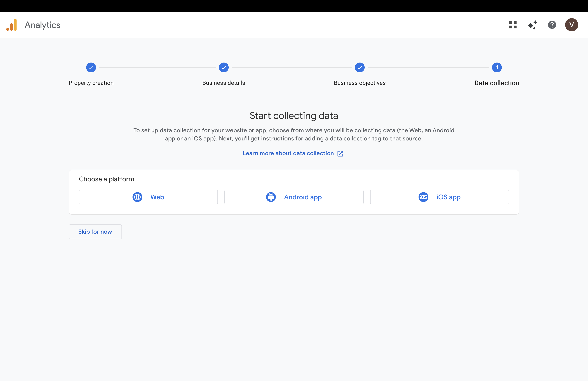Click the external link icon beside Learn more
588x381 pixels.
click(340, 153)
